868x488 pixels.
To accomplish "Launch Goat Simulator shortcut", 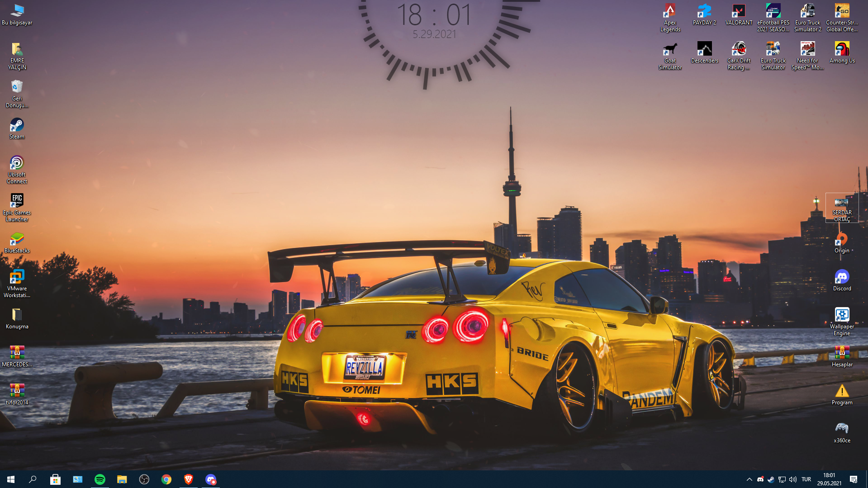I will [x=670, y=56].
